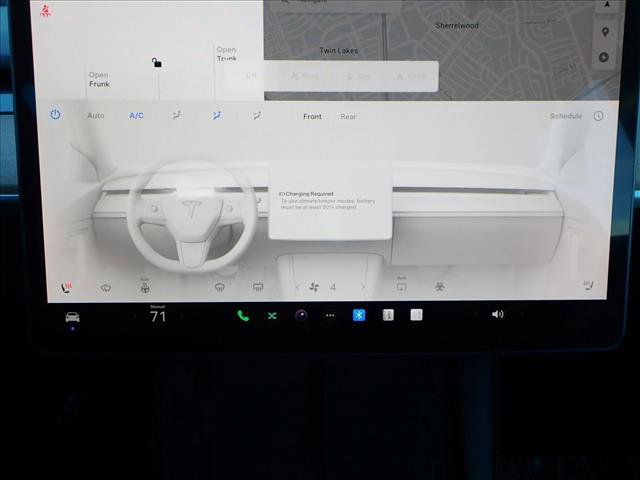Screen dimensions: 640x480
Task: Open the Bluetooth app
Action: tap(359, 315)
